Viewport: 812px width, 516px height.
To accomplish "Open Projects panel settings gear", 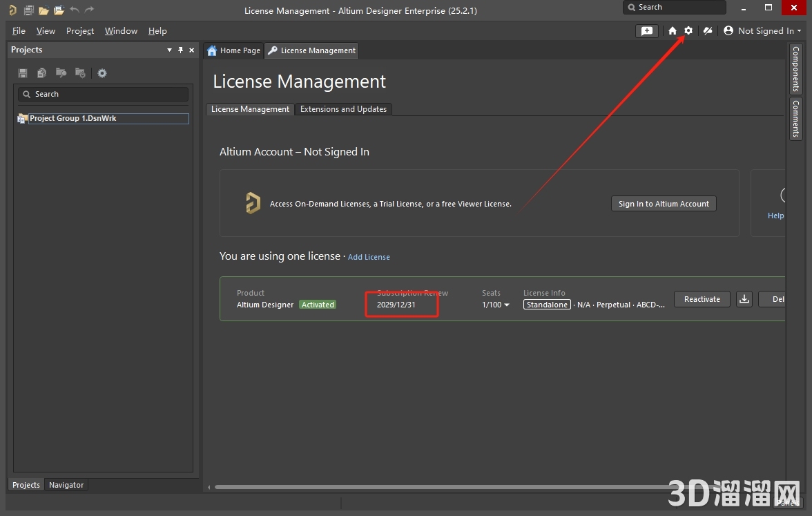I will (102, 73).
